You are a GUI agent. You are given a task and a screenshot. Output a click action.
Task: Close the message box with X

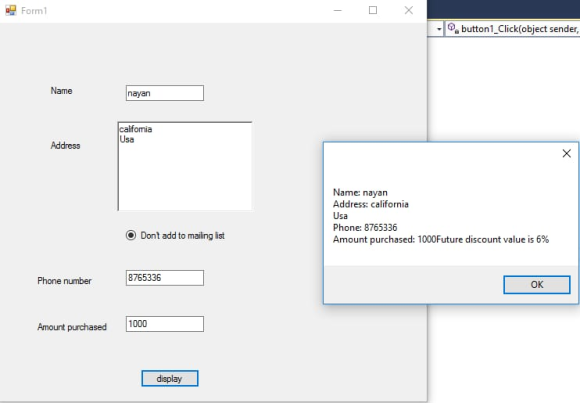pos(566,154)
